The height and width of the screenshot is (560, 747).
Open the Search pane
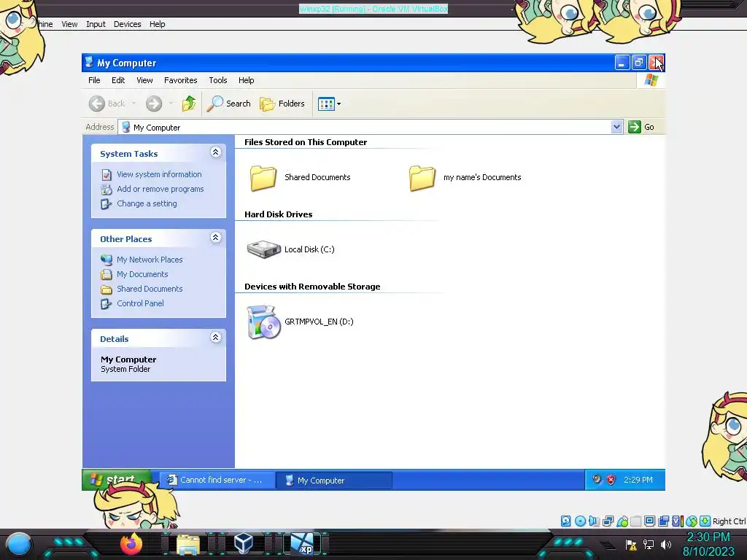(x=228, y=104)
